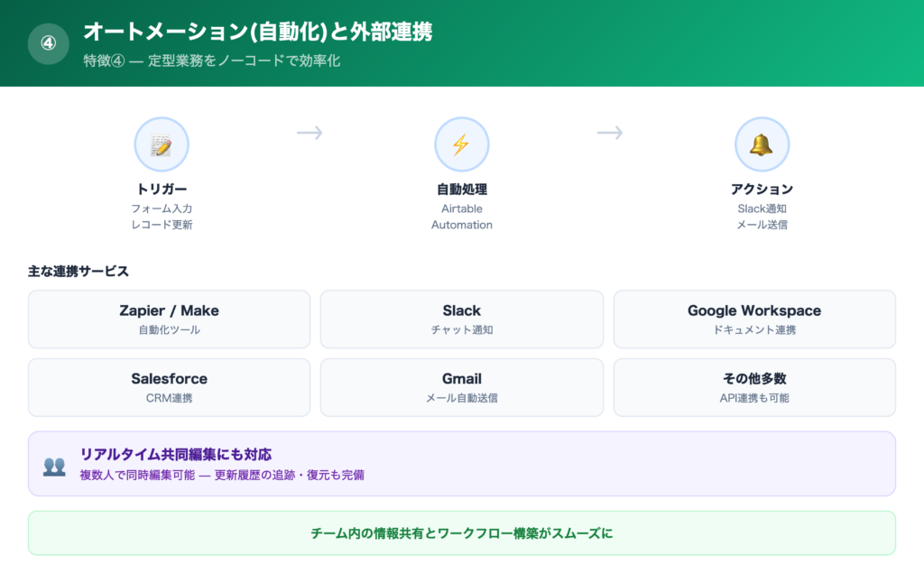
Task: Click the circular icon labeled Airtable Automation
Action: [462, 143]
